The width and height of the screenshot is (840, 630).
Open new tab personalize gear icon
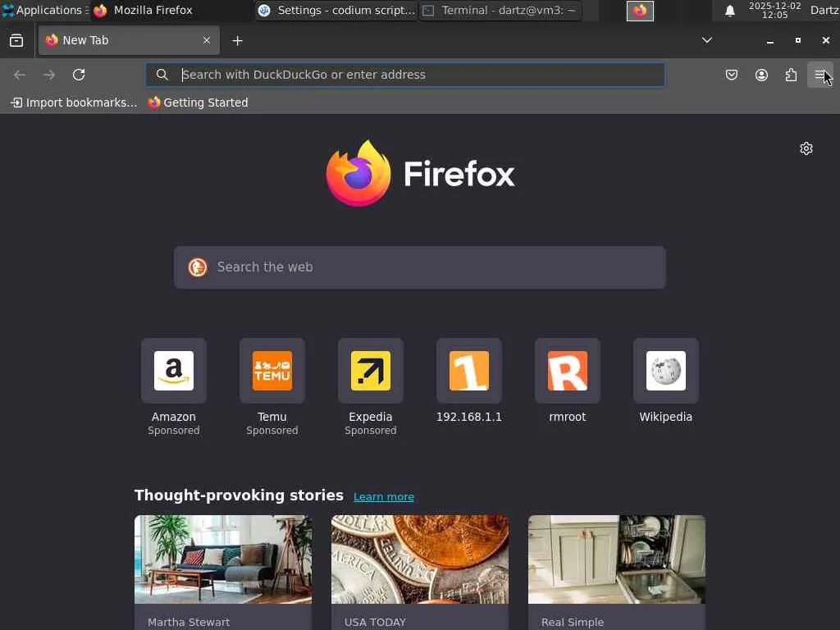[806, 148]
